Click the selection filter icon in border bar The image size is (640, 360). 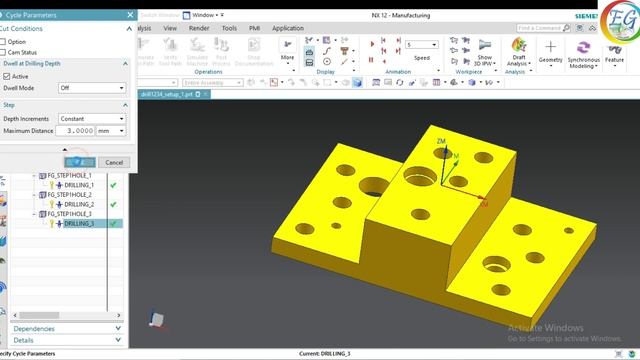273,82
